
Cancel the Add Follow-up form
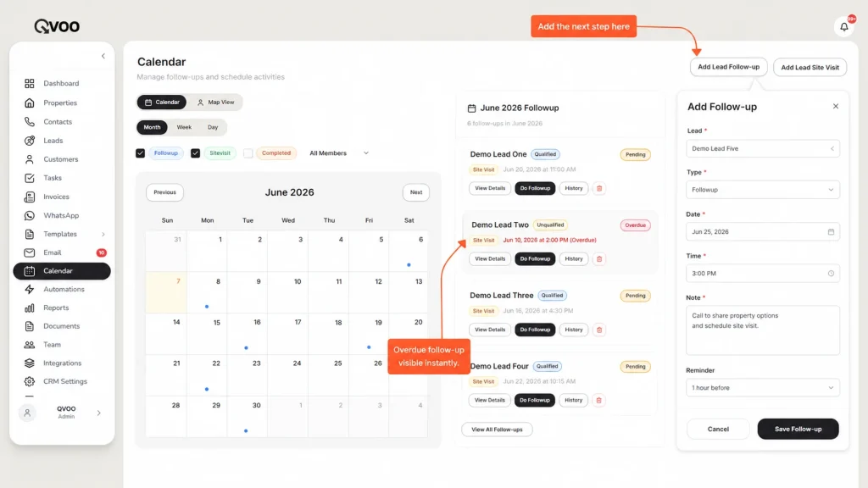(718, 429)
